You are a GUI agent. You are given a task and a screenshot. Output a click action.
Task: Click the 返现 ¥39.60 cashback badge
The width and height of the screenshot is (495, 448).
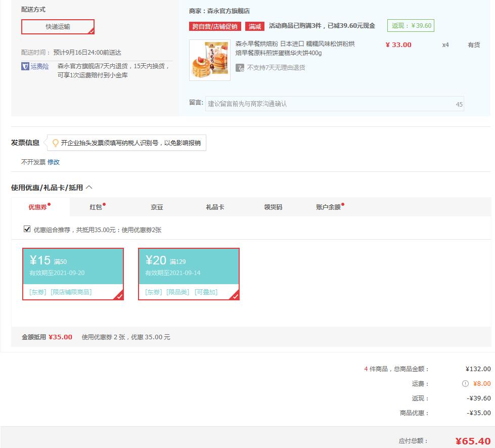[x=411, y=26]
